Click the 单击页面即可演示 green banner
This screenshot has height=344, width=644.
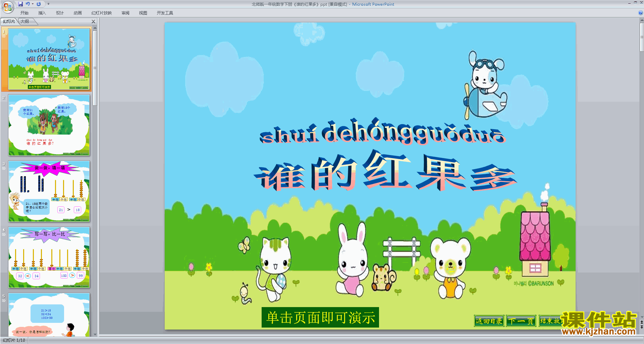(320, 317)
